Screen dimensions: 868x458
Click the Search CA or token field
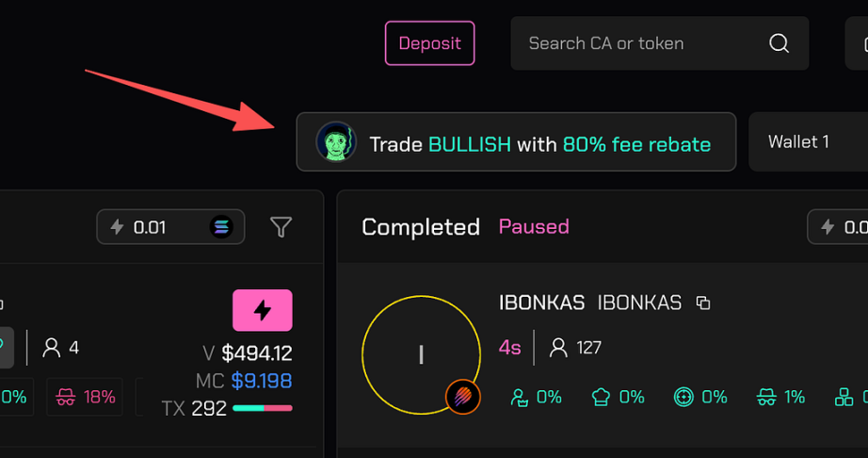(x=640, y=43)
